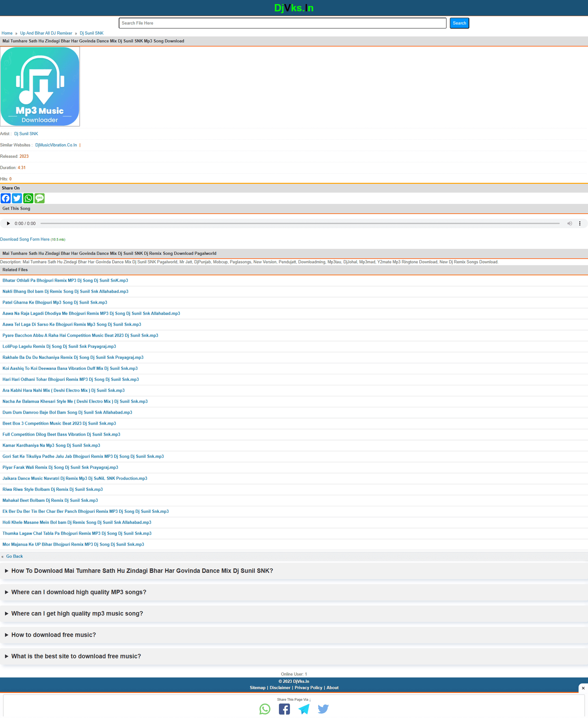Click 'Download Song Form Here' link
The width and height of the screenshot is (588, 718).
tap(25, 239)
